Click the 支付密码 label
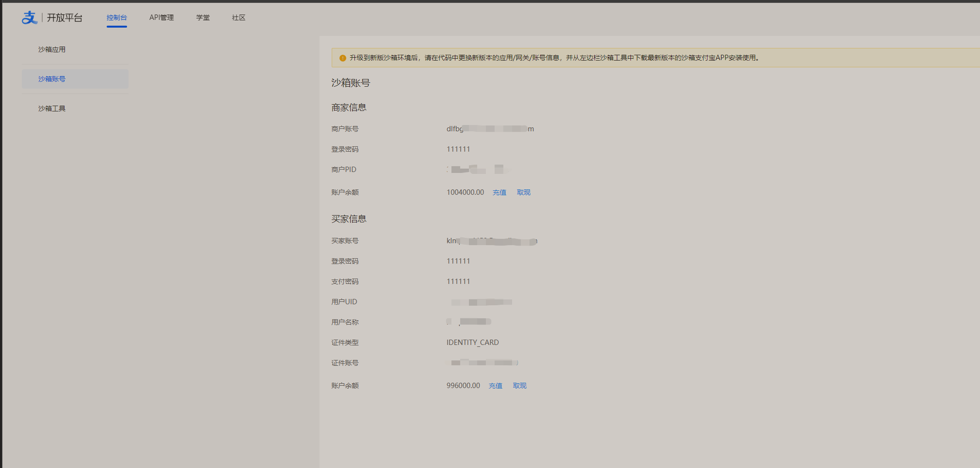 [345, 281]
